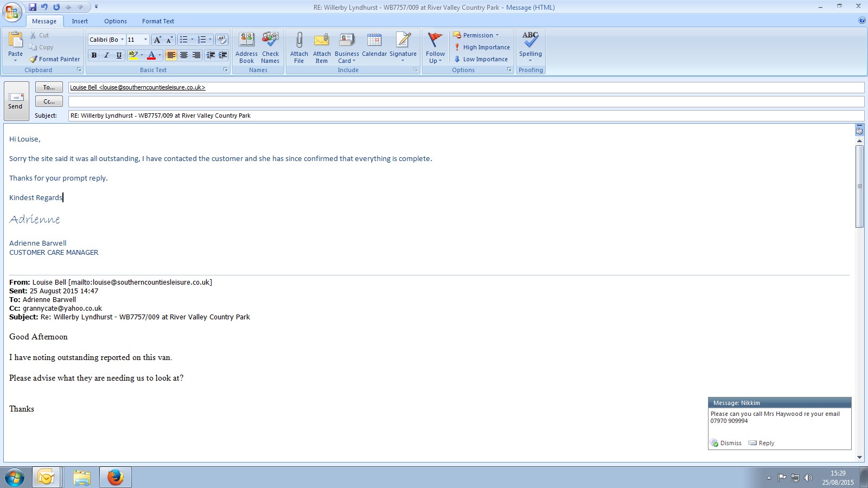The width and height of the screenshot is (868, 488).
Task: Dismiss the Nikkim message popup
Action: [726, 443]
